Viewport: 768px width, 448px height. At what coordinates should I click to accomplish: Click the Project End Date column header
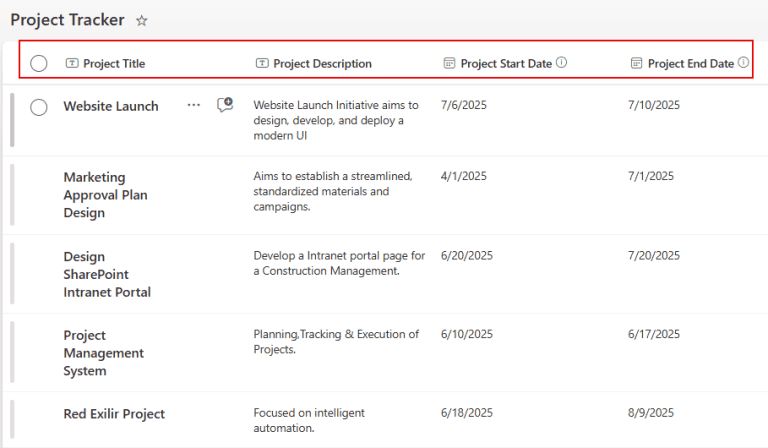[x=690, y=63]
